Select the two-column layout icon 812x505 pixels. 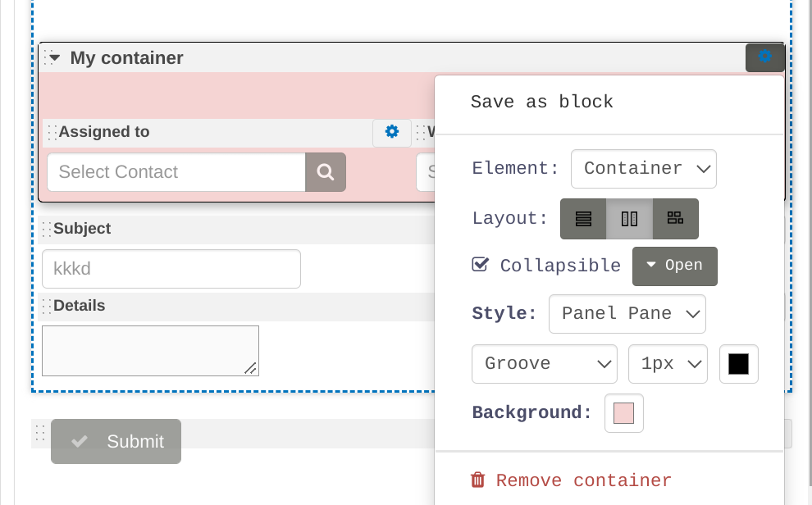tap(629, 219)
